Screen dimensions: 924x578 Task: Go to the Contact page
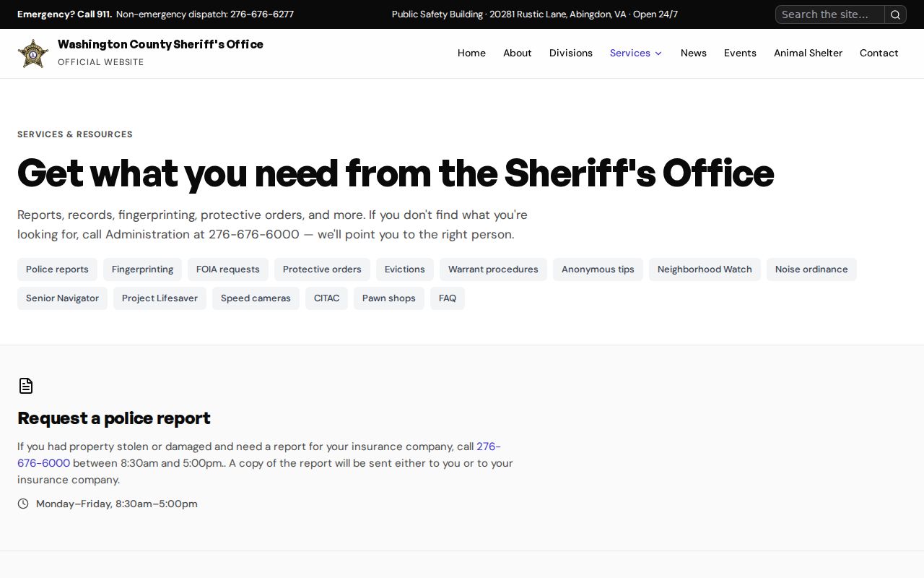(x=879, y=53)
